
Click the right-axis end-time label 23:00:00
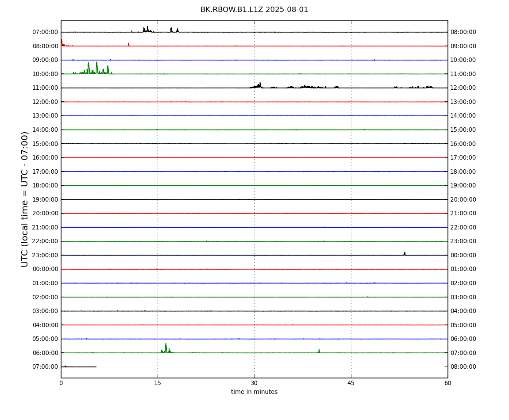click(x=463, y=241)
